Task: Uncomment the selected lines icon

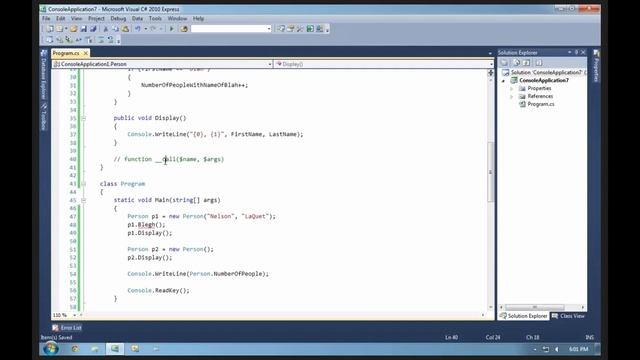Action: [x=111, y=40]
